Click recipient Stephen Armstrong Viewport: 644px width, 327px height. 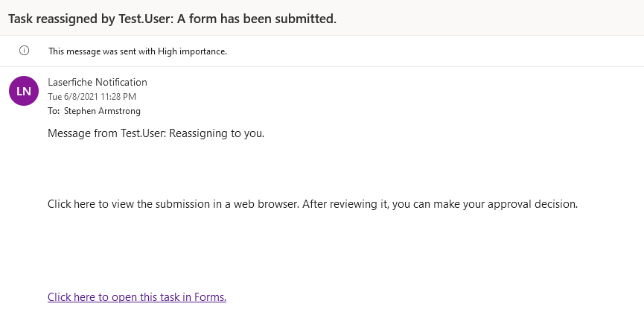click(x=102, y=111)
